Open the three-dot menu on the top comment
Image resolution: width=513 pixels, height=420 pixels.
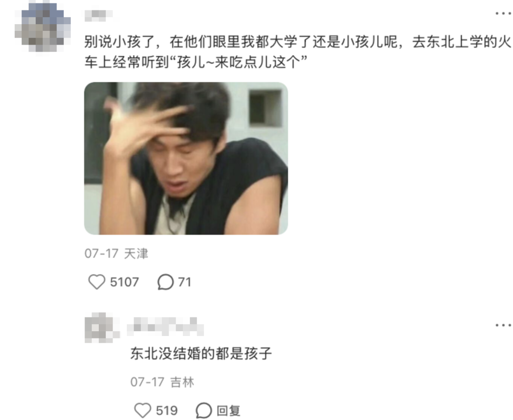503,13
